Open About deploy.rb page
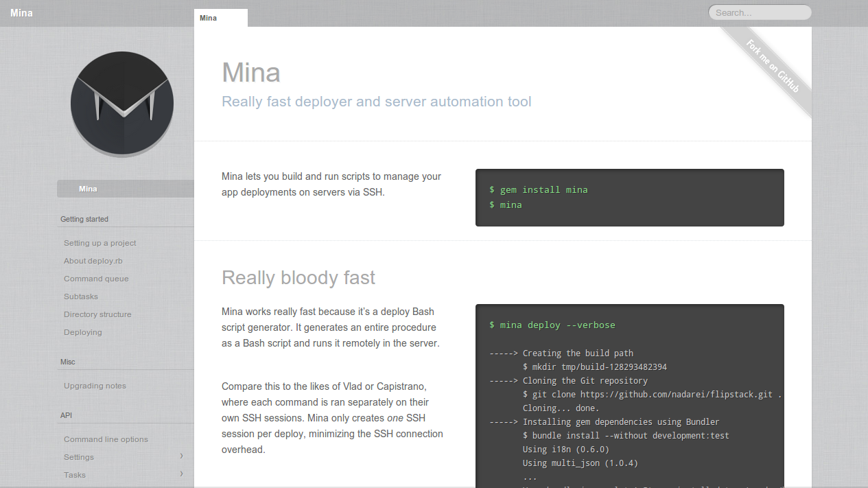The width and height of the screenshot is (868, 488). 93,261
